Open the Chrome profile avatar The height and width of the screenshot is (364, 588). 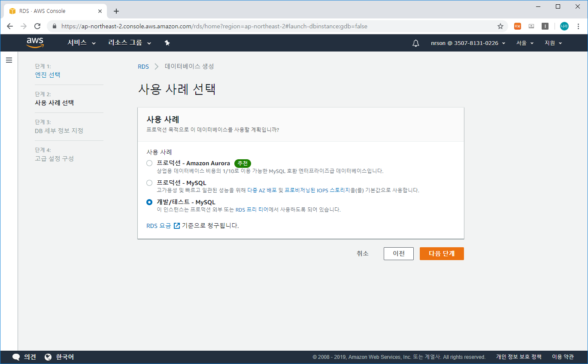pyautogui.click(x=564, y=26)
